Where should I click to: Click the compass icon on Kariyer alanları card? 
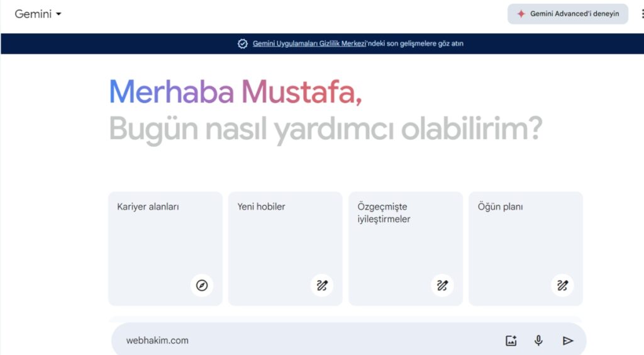tap(201, 286)
